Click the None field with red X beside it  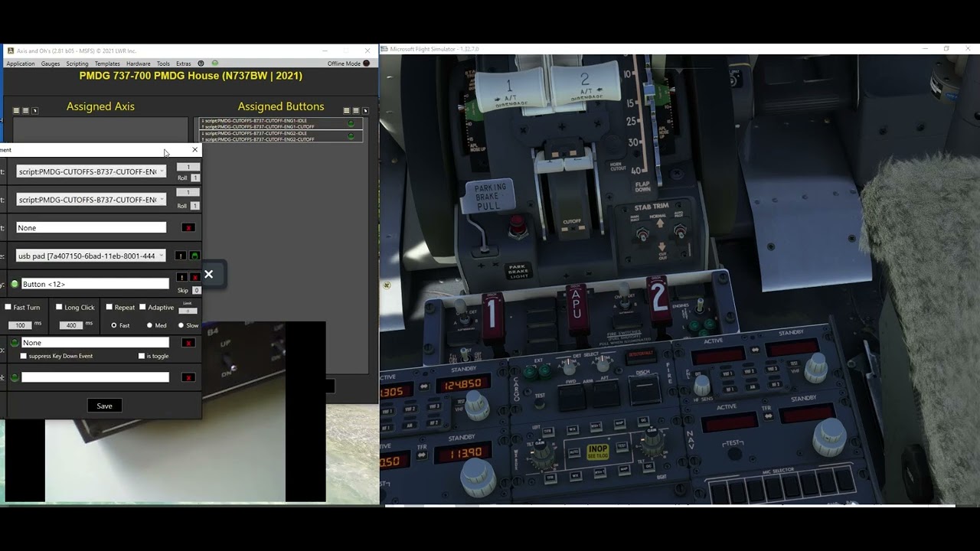pyautogui.click(x=91, y=227)
